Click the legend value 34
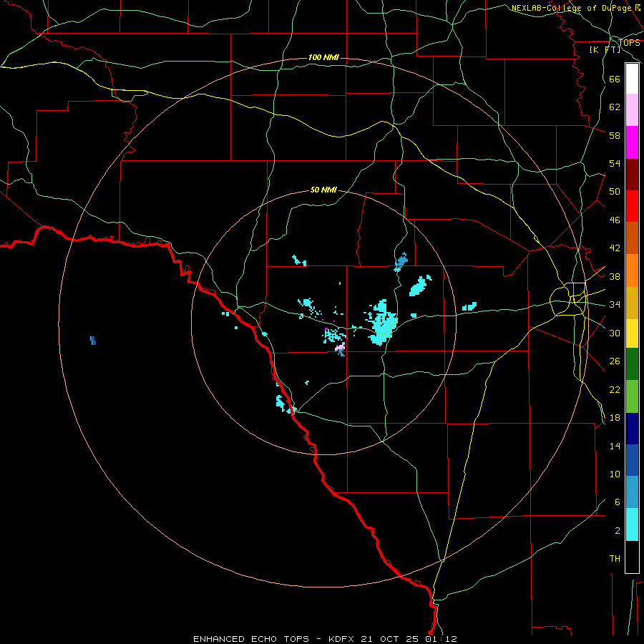This screenshot has width=644, height=644. 615,305
